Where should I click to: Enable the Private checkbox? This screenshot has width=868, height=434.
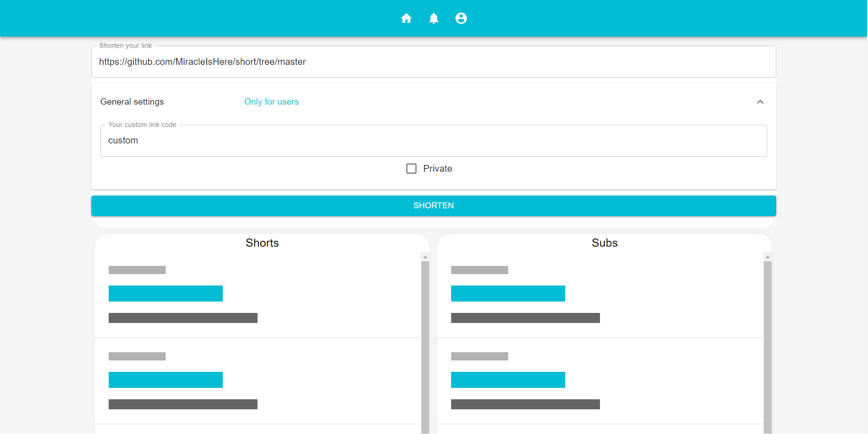pos(411,169)
